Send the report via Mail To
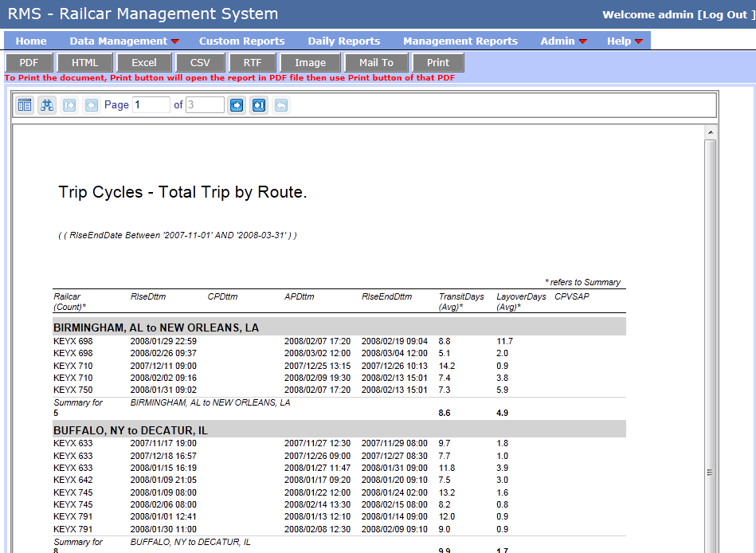Viewport: 756px width, 553px height. 376,62
